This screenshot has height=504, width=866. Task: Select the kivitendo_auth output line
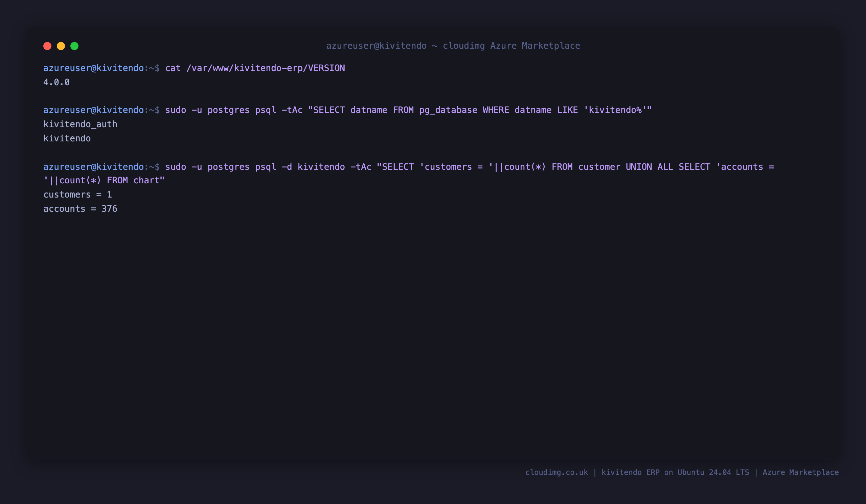coord(80,124)
